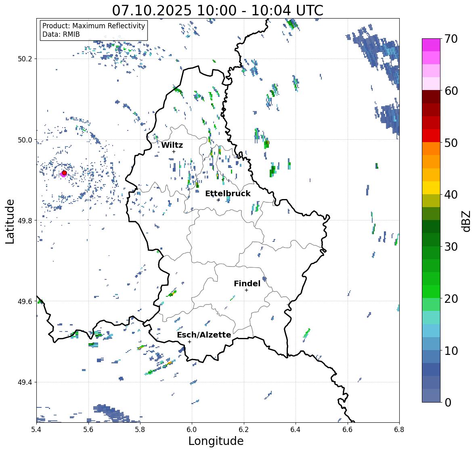Click the "Data: RMIB" legend line
The image size is (476, 451).
pos(61,34)
